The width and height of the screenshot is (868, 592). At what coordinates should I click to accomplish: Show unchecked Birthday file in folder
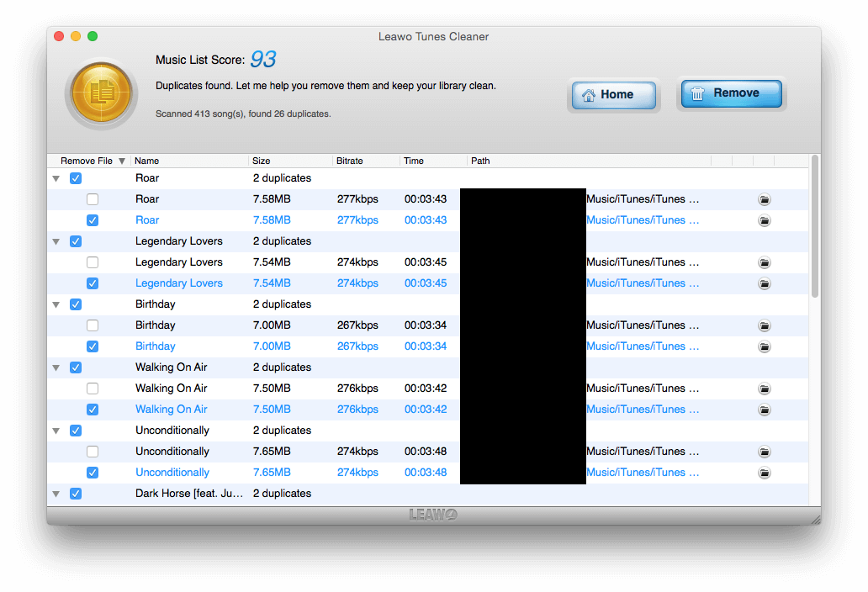(764, 325)
